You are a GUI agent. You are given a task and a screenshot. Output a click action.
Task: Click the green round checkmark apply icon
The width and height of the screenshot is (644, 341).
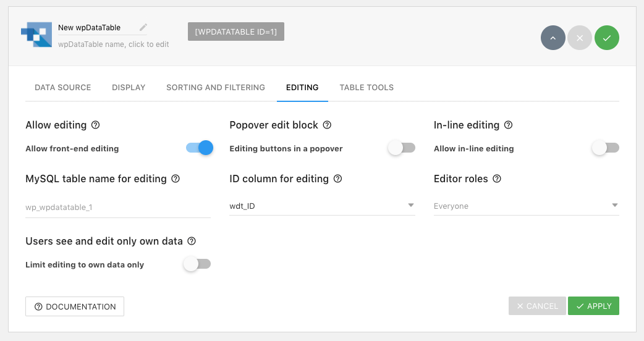[x=607, y=38]
